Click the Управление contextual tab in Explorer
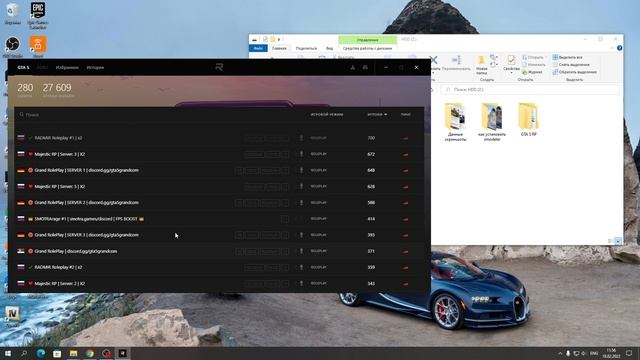 367,40
